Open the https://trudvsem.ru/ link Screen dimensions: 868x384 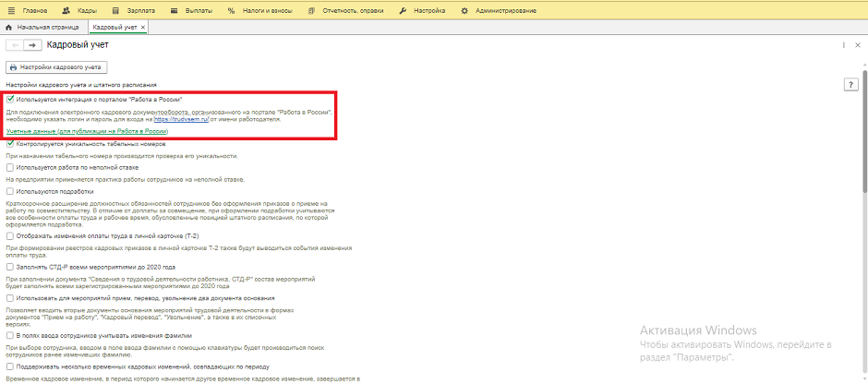coord(182,119)
